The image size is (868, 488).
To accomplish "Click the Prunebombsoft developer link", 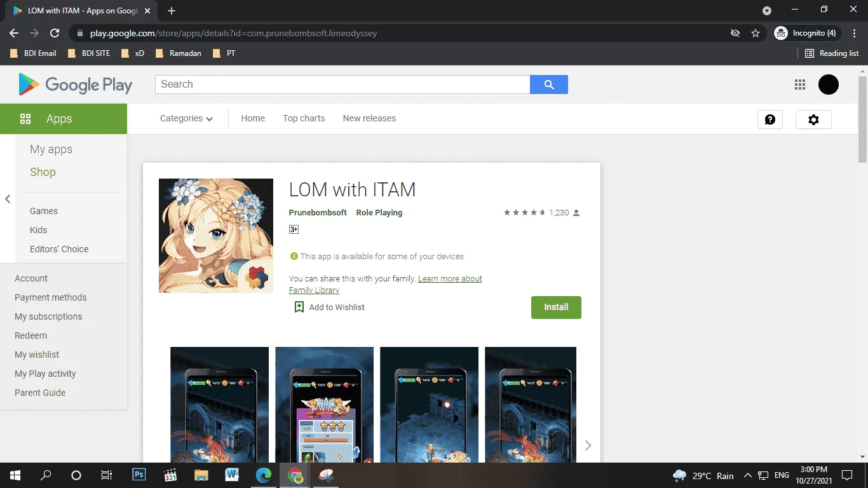I will pyautogui.click(x=318, y=213).
